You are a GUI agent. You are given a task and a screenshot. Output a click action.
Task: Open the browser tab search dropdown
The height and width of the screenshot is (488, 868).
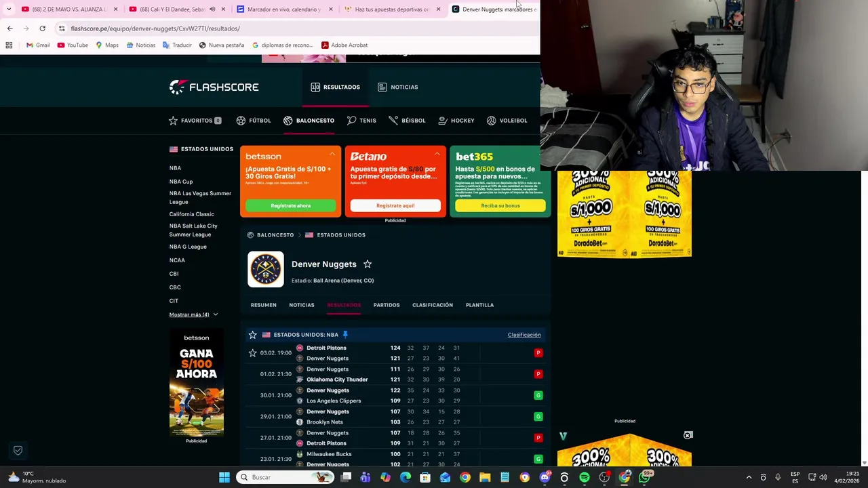[8, 9]
